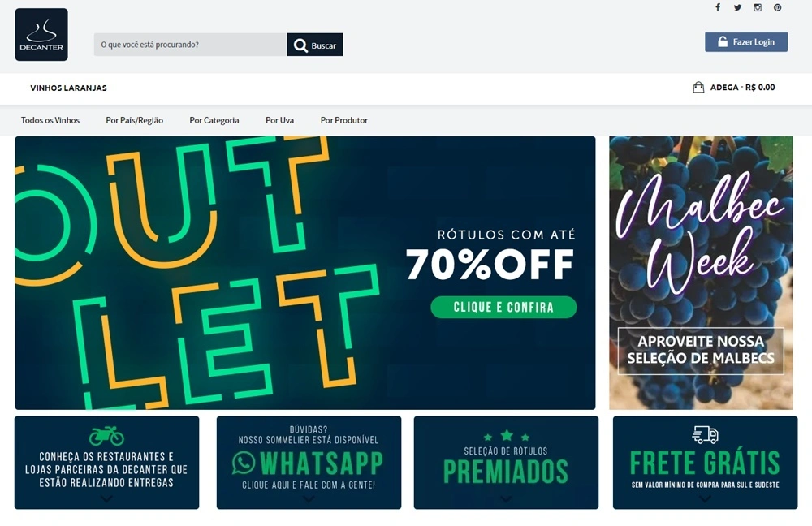The width and height of the screenshot is (812, 526).
Task: Click the Adega shopping bag icon
Action: click(x=698, y=87)
